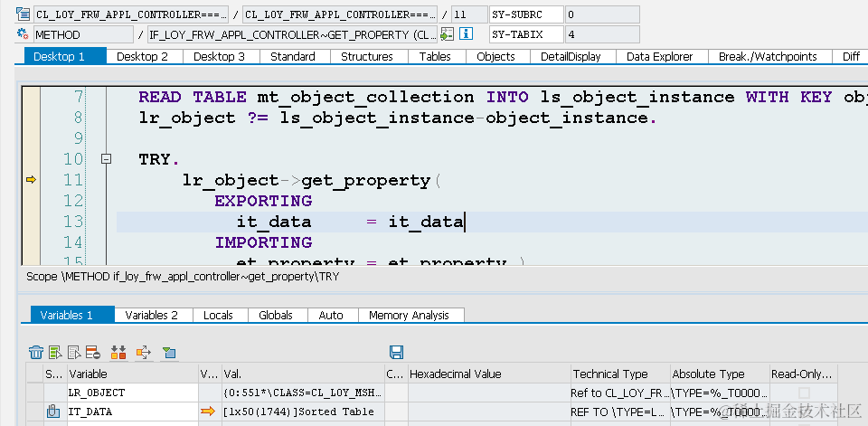The width and height of the screenshot is (868, 426).
Task: Click the yellow current-line arrow at line 11
Action: (x=31, y=179)
